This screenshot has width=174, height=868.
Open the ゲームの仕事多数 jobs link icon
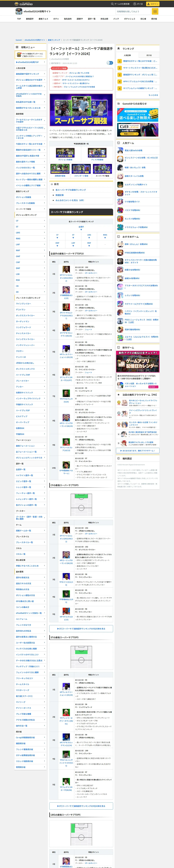[112, 4]
